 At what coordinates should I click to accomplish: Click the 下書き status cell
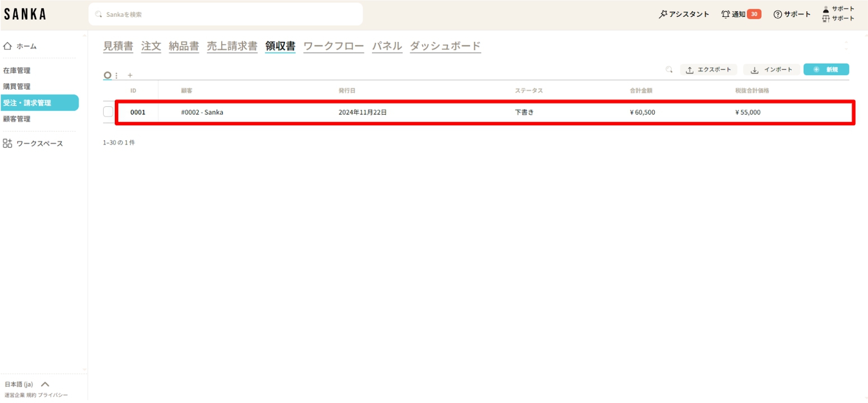click(x=525, y=113)
